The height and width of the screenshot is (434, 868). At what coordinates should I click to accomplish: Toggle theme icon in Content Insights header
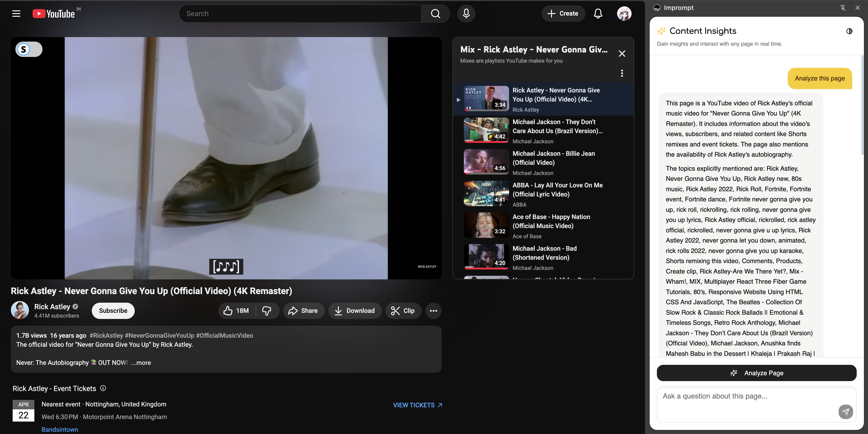point(849,31)
